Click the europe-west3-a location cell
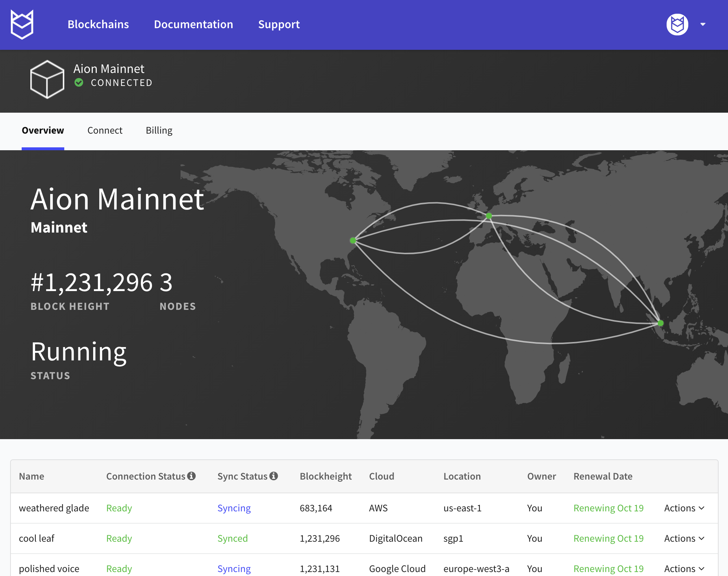The width and height of the screenshot is (728, 576). click(476, 569)
